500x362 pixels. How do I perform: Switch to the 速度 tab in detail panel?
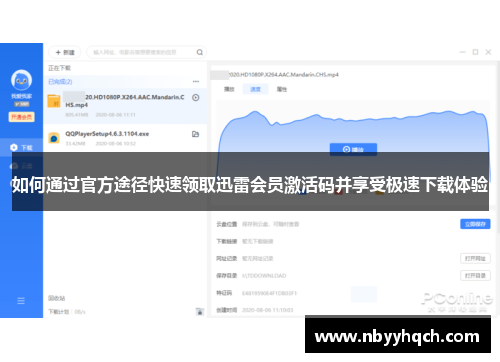[255, 89]
